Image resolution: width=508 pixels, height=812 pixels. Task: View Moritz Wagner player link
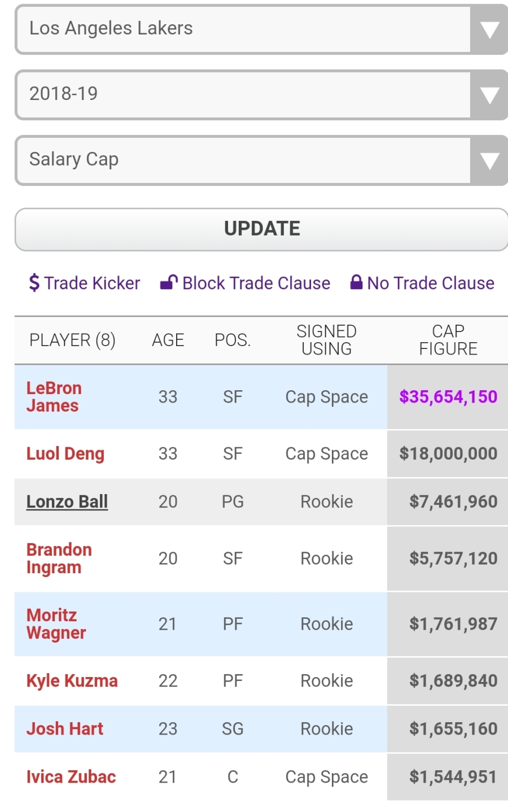(56, 624)
